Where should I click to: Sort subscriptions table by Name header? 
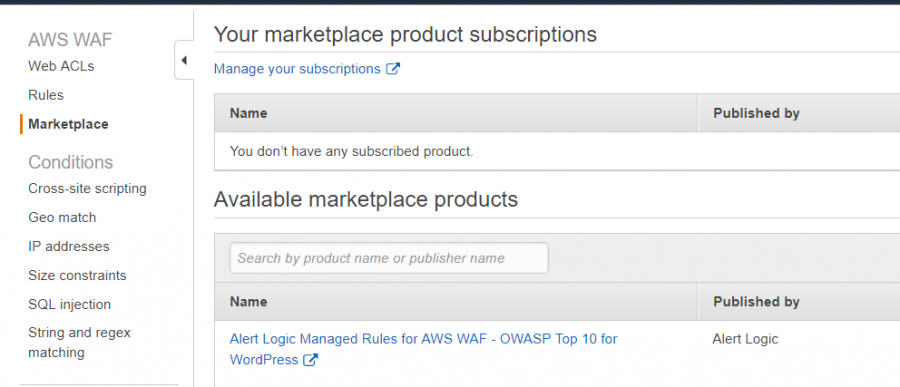(x=456, y=113)
